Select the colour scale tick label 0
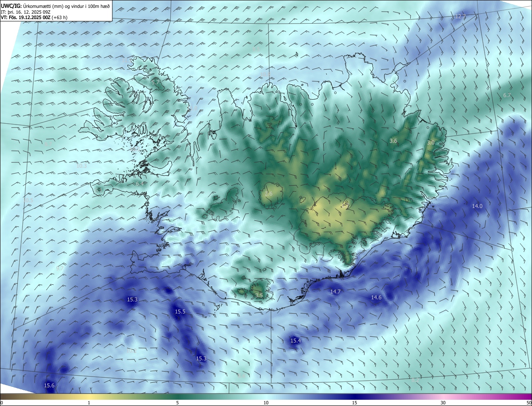Image resolution: width=532 pixels, height=406 pixels. click(1, 403)
